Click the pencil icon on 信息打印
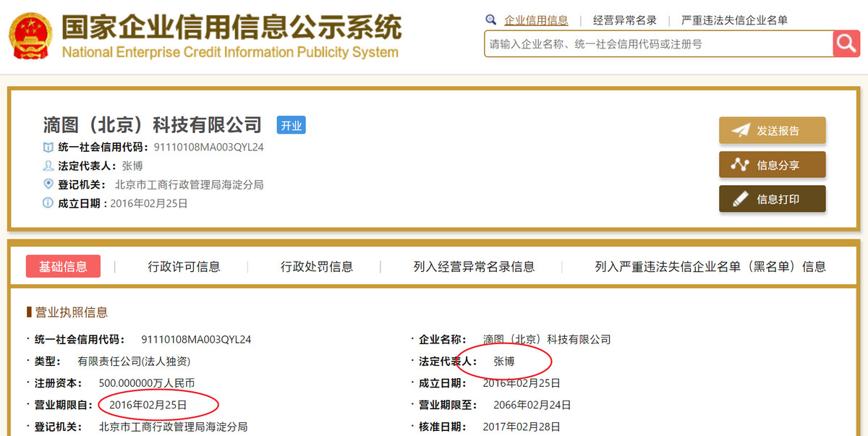Viewport: 868px width, 436px height. pos(740,199)
